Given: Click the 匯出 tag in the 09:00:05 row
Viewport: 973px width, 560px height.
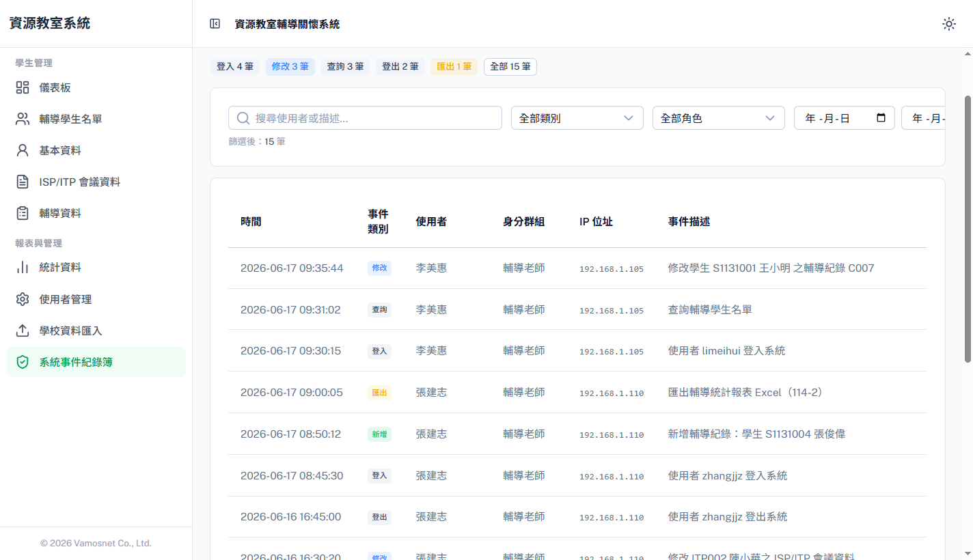Looking at the screenshot, I should 379,393.
